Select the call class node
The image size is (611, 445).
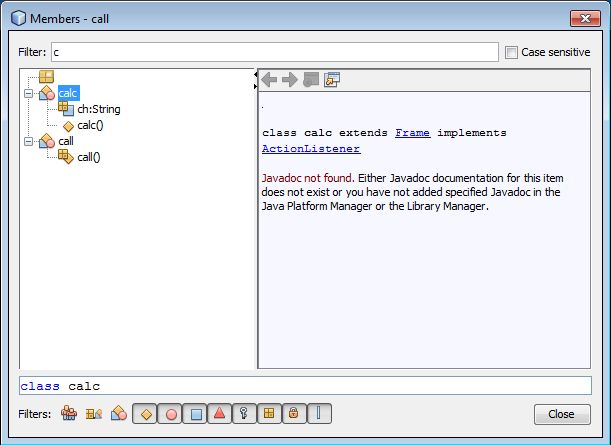tap(66, 141)
